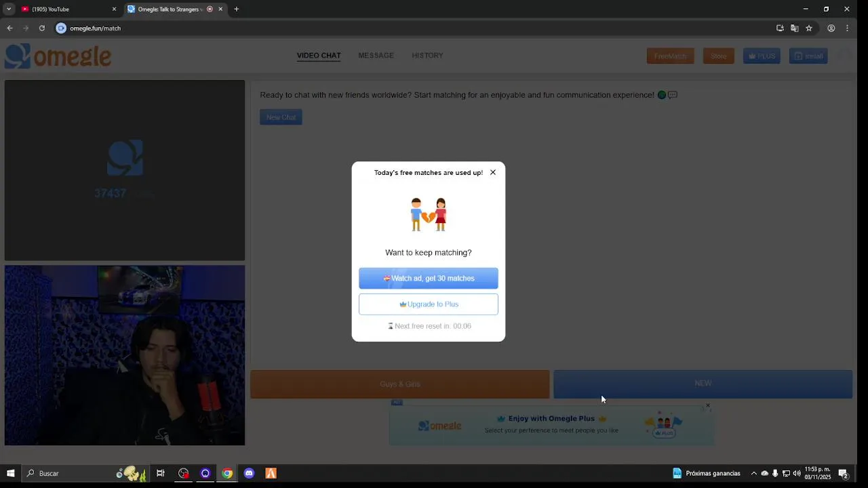The width and height of the screenshot is (868, 488).
Task: Click the Buscar taskbar search box
Action: (x=85, y=474)
